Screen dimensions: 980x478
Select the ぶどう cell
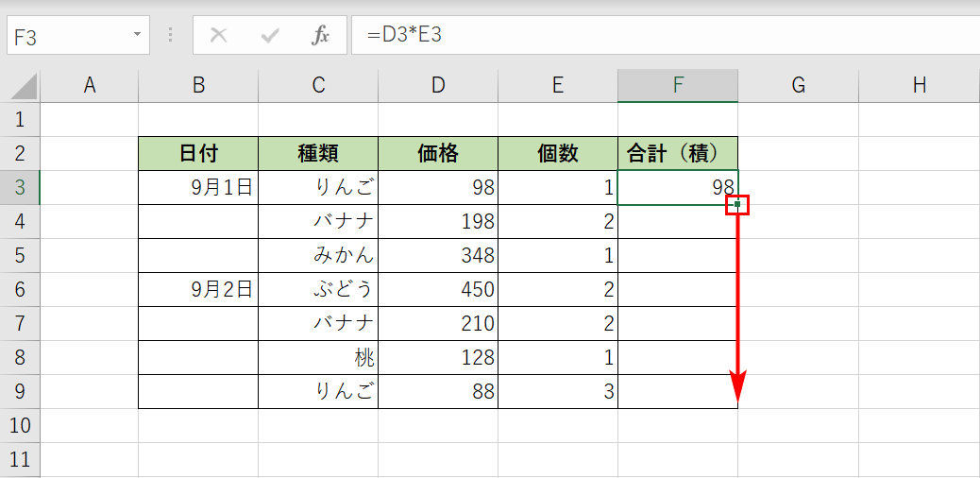318,289
